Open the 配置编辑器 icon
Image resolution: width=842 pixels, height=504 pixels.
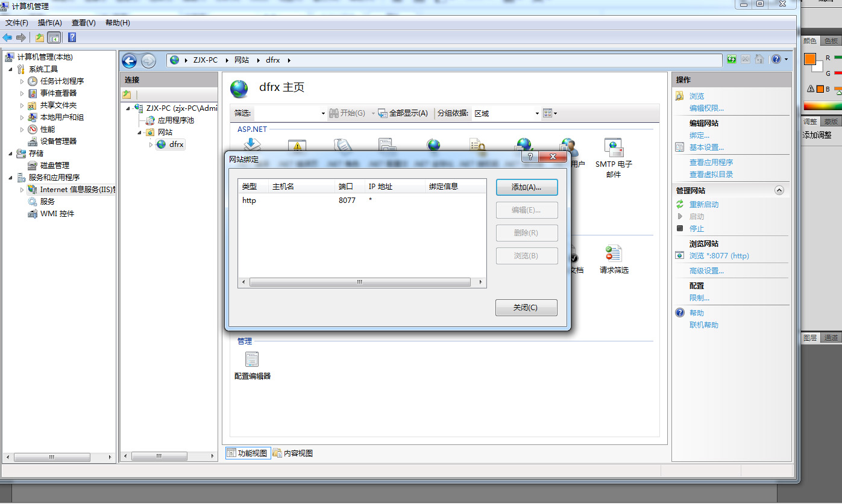point(252,360)
